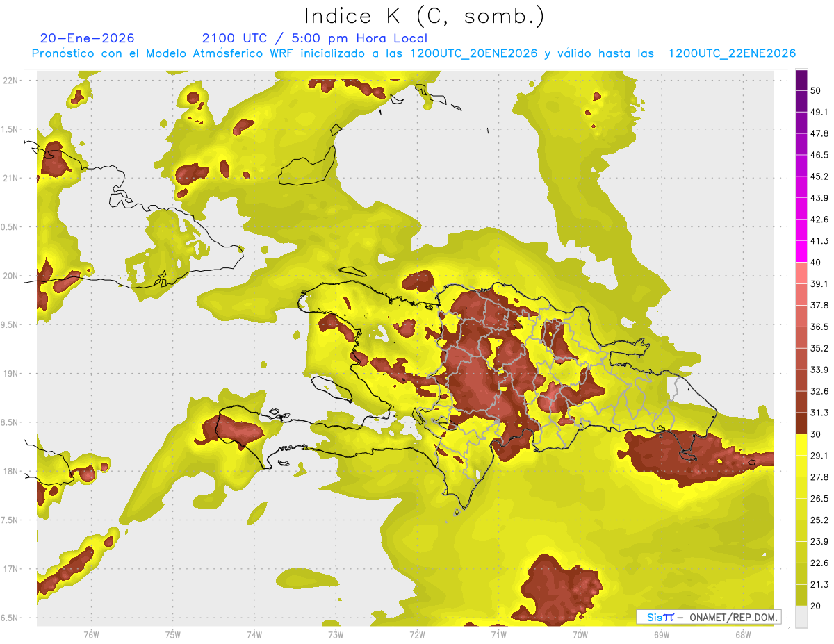Click the legend value "45.2"
This screenshot has width=834, height=644.
click(819, 177)
